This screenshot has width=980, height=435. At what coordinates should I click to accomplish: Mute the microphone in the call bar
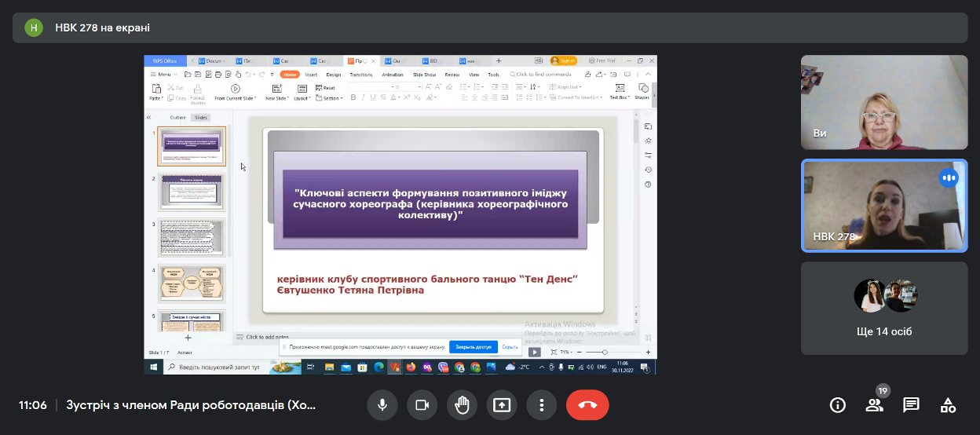pyautogui.click(x=382, y=405)
